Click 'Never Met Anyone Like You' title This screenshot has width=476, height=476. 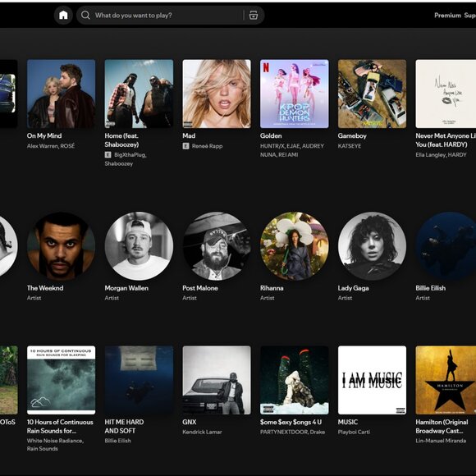[x=446, y=140]
